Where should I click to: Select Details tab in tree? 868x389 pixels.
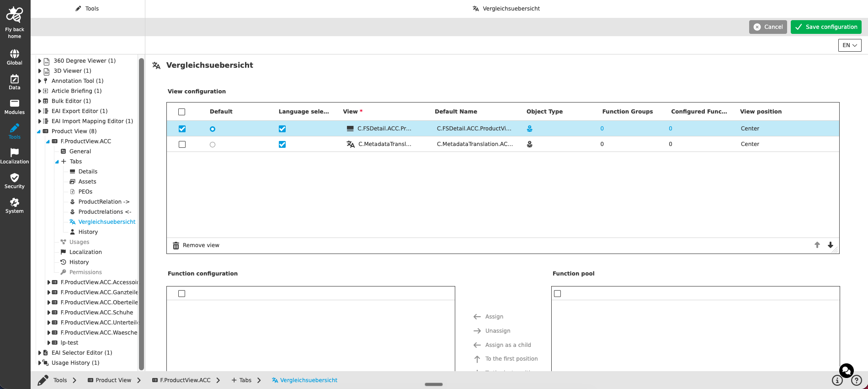tap(88, 172)
